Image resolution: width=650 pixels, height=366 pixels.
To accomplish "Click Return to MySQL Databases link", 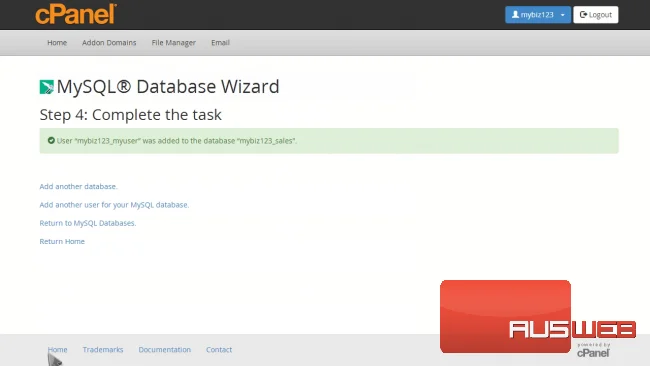I will click(87, 223).
